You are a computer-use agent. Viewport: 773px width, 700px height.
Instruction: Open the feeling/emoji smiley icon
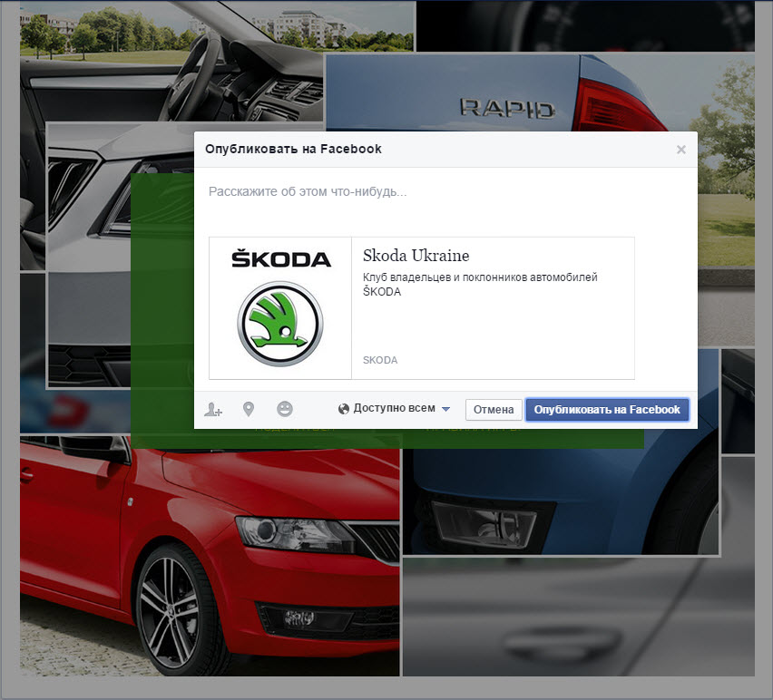point(285,409)
